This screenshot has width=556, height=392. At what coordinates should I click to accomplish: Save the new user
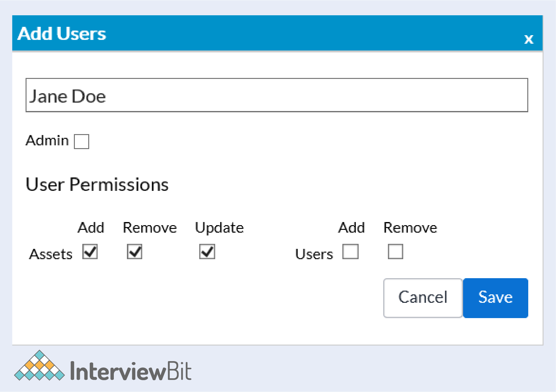pyautogui.click(x=496, y=298)
